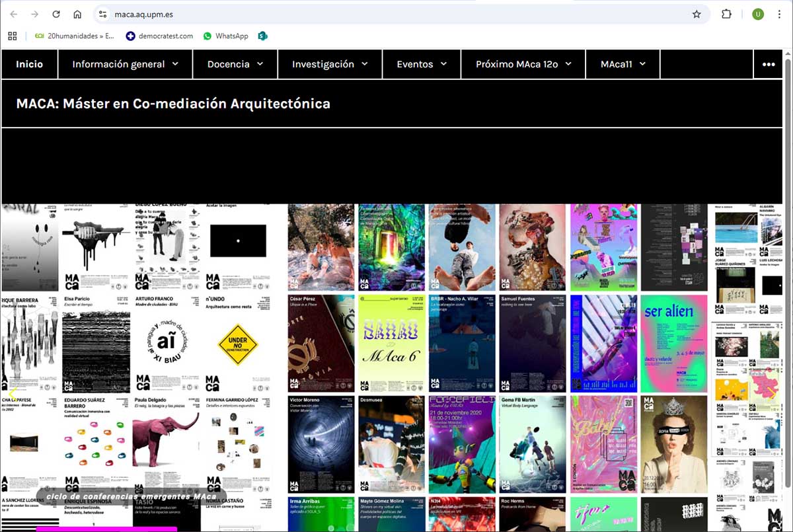Open the Próximo MAca 12o dropdown

523,64
